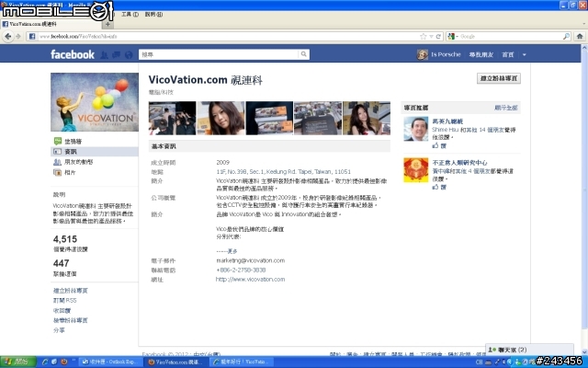The height and width of the screenshot is (368, 588).
Task: Click the 顯示全部 (show all) link
Action: click(505, 108)
